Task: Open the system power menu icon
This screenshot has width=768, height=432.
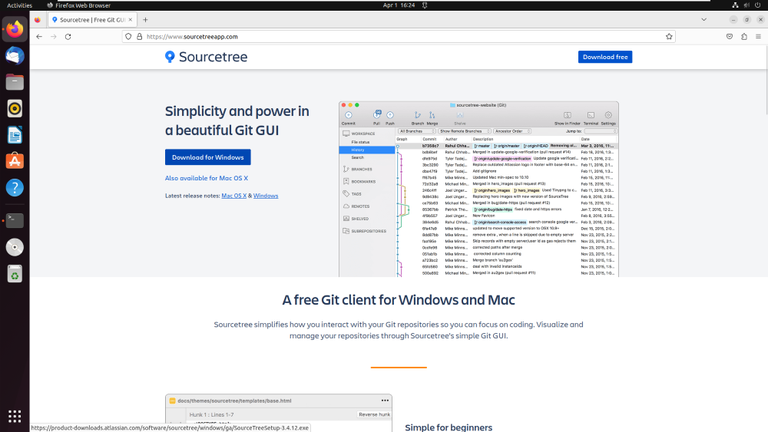Action: pyautogui.click(x=758, y=5)
